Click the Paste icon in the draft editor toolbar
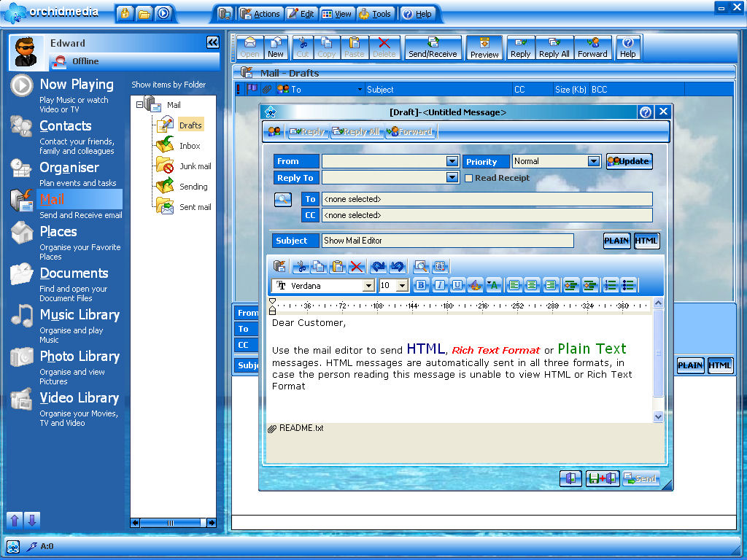This screenshot has width=747, height=560. [338, 267]
